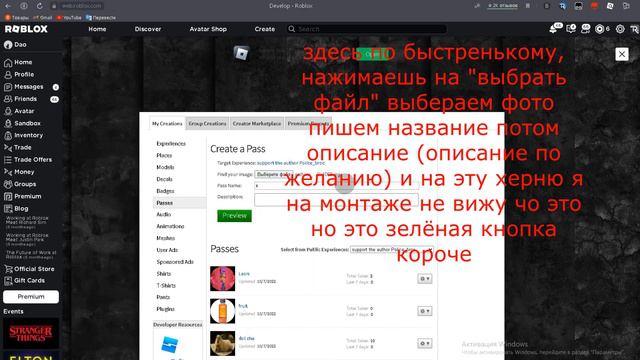Screen dimensions: 640x360
Task: Click Avatar Shop in the top navigation
Action: 208,29
